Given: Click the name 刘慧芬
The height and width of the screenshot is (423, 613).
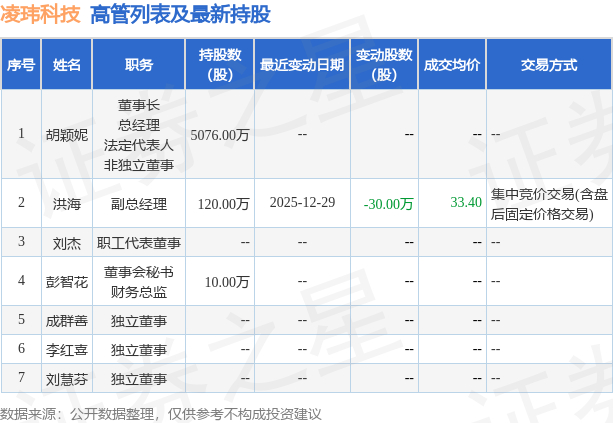Looking at the screenshot, I should 67,379.
